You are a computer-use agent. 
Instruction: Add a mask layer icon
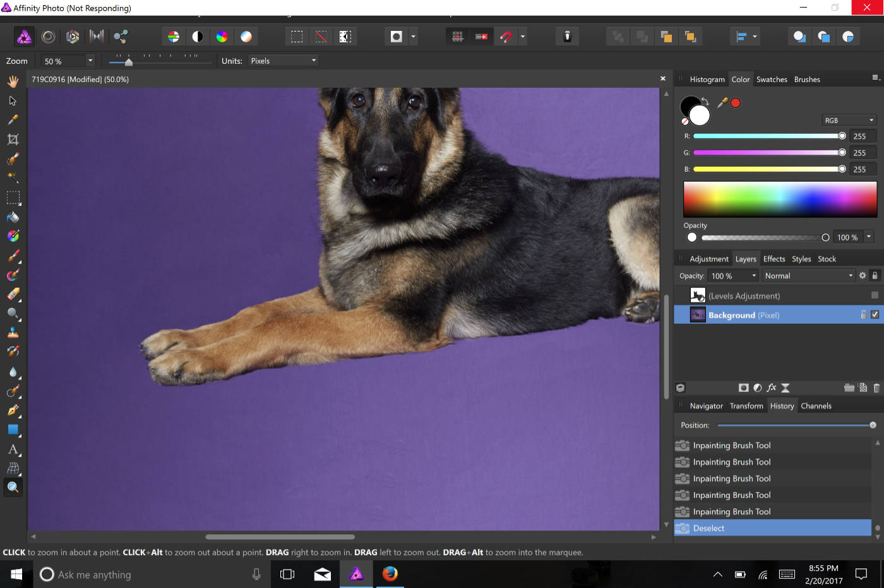point(744,388)
